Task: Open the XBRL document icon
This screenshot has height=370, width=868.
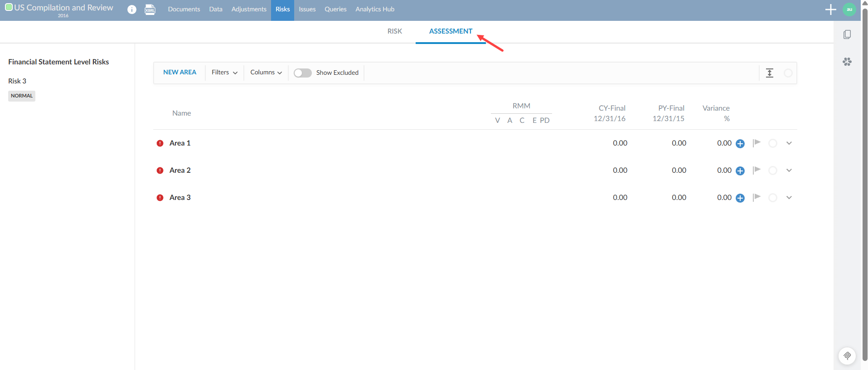Action: [x=150, y=10]
